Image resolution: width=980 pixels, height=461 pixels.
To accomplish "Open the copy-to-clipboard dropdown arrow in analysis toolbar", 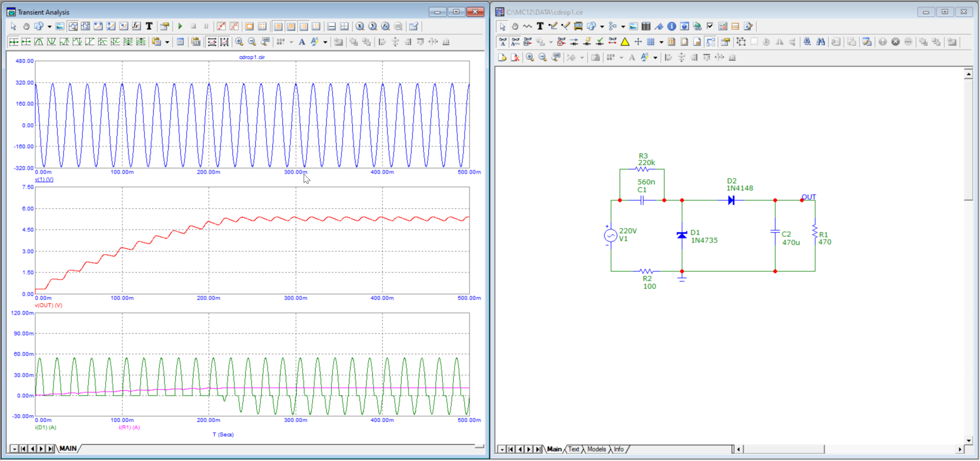I will pyautogui.click(x=50, y=27).
